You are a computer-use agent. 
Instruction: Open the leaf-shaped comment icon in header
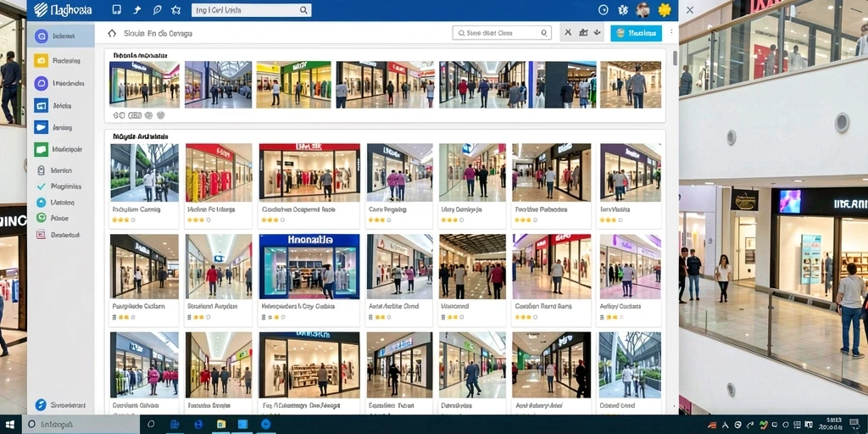click(157, 10)
